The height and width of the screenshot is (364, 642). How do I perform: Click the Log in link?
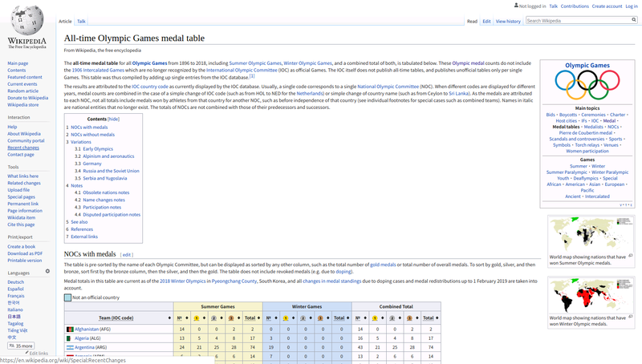coord(632,6)
